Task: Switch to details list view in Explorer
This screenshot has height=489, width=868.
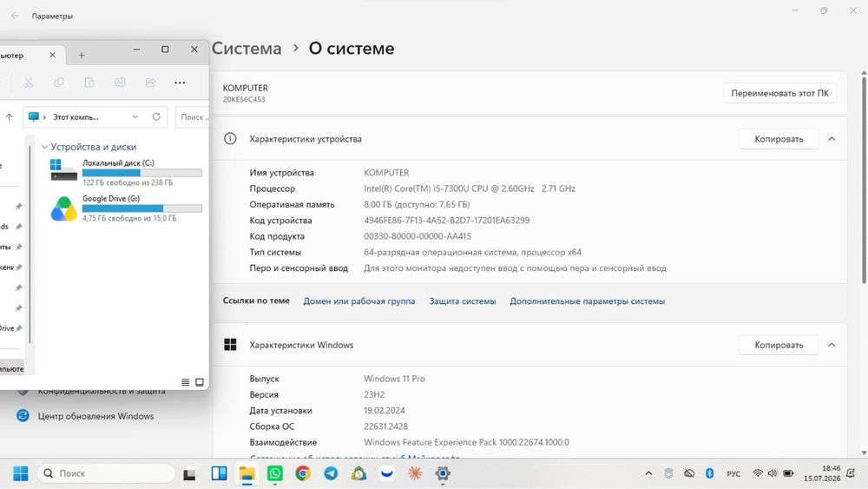Action: (x=186, y=382)
